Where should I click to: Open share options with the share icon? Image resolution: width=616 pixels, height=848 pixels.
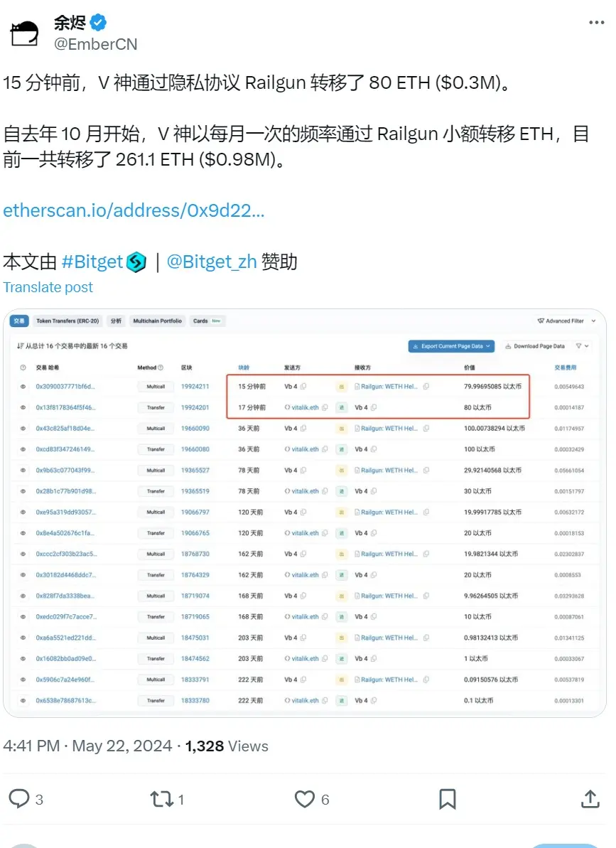pos(590,799)
